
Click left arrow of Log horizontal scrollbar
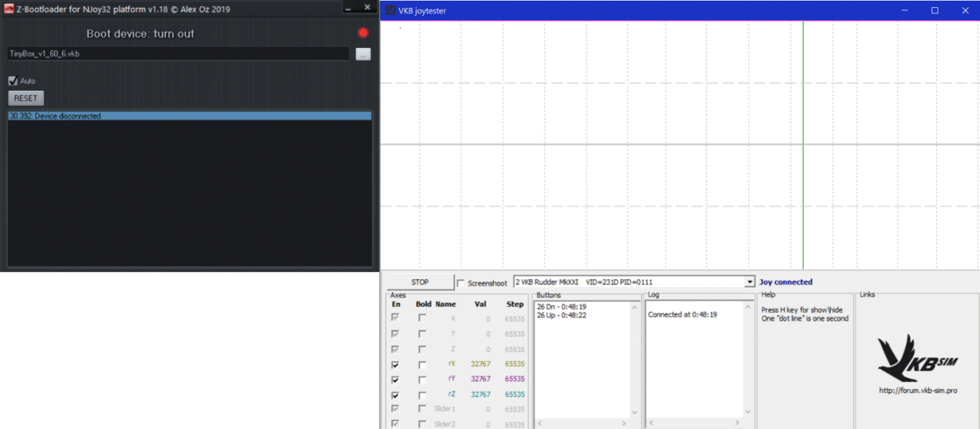point(652,424)
